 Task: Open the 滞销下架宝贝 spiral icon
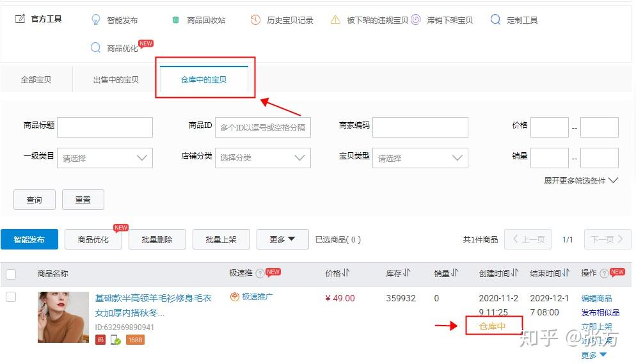click(x=415, y=19)
